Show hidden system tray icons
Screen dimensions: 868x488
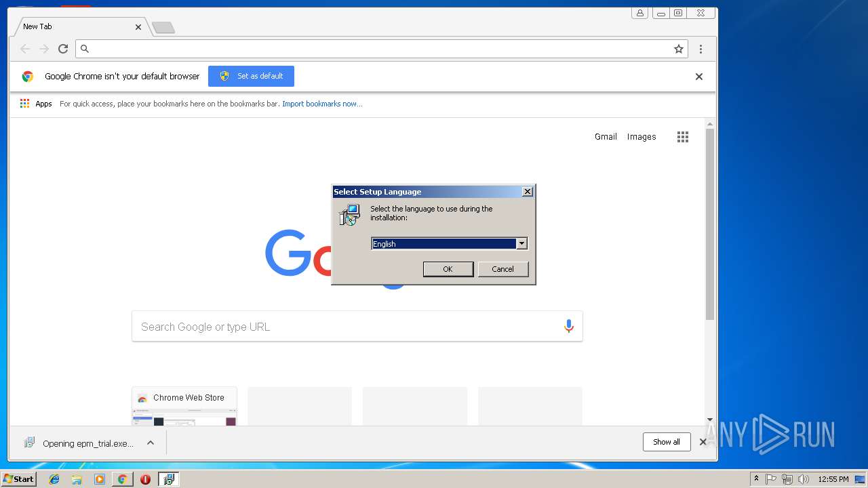tap(756, 479)
